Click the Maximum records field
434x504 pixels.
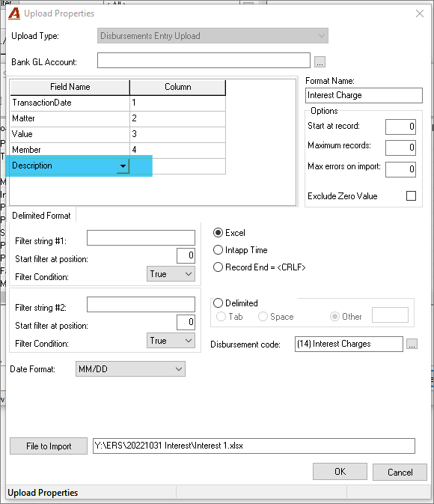[400, 148]
